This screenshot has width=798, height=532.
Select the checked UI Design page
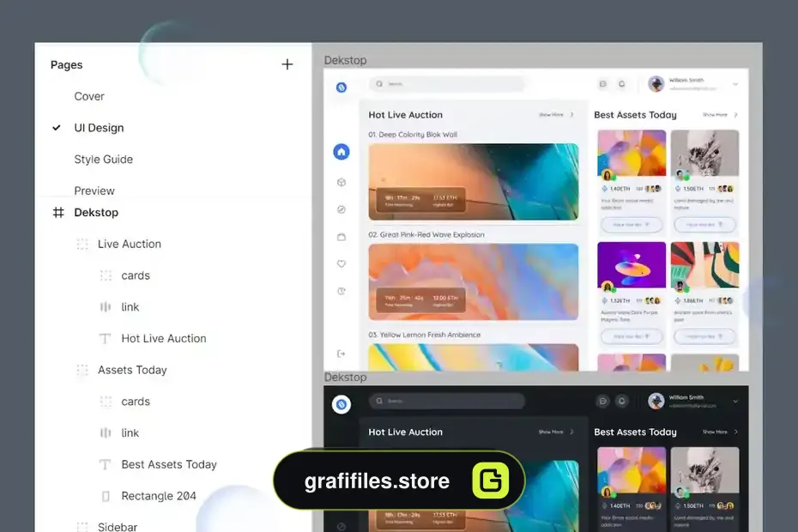point(99,128)
